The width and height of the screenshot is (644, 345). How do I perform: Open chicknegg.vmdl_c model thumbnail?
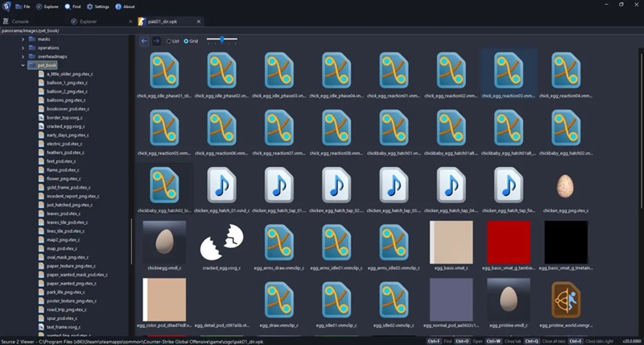click(x=164, y=242)
